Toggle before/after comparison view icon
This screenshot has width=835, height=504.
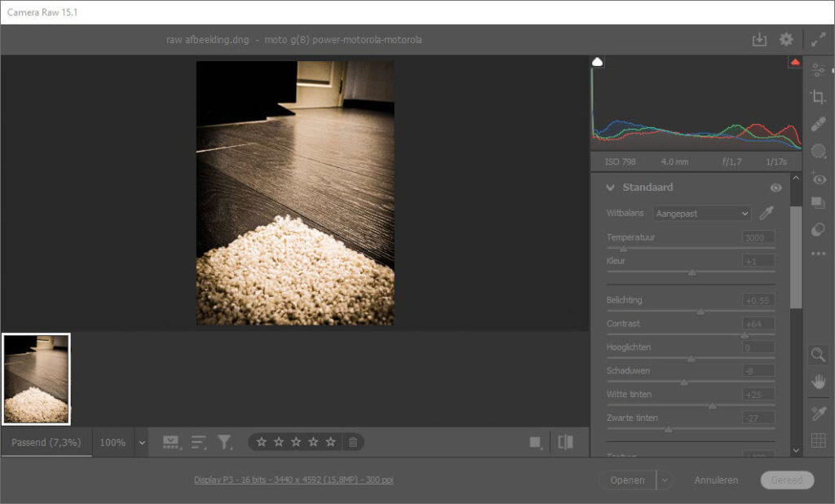(x=566, y=442)
